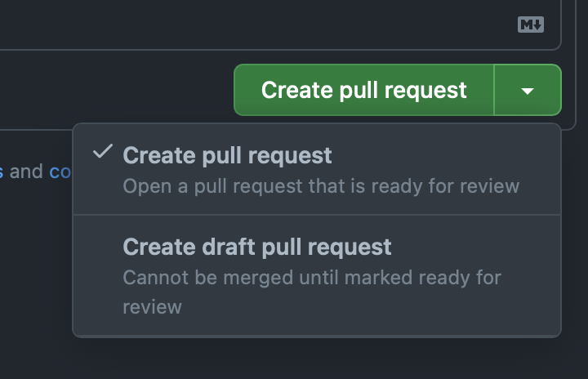Image resolution: width=588 pixels, height=379 pixels.
Task: Open the blue link ending in "s" before "and"
Action: 1,172
